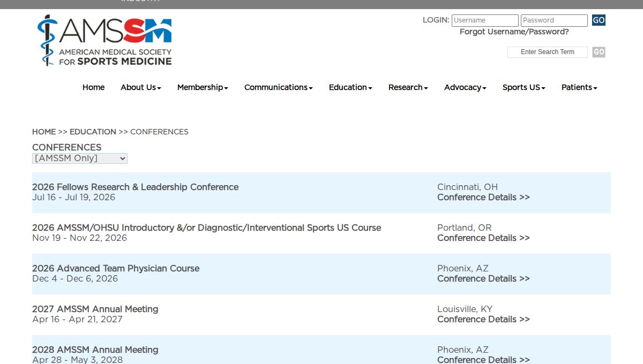Screen dimensions: 643x364
Task: Open 2028 AMSSM Annual Meeting title
Action: 95,350
